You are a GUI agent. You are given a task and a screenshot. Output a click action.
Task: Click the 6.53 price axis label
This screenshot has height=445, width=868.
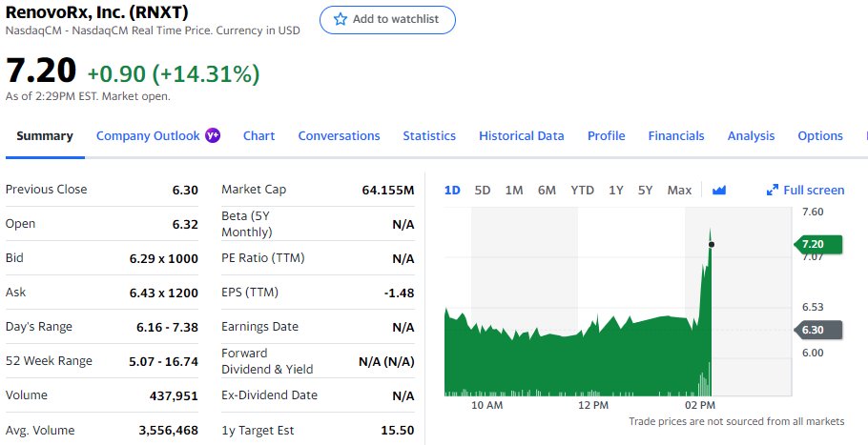pos(813,307)
